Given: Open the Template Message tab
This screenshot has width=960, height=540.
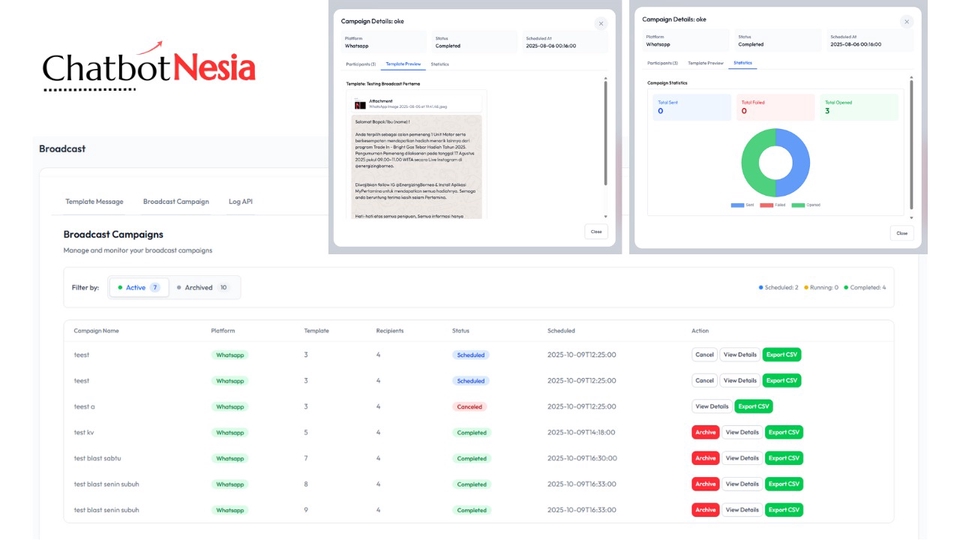Looking at the screenshot, I should (x=94, y=202).
